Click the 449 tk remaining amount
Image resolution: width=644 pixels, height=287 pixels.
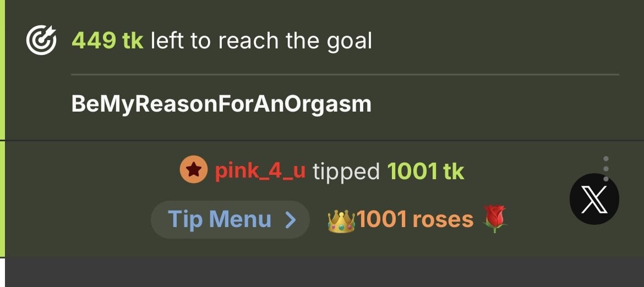click(x=107, y=41)
